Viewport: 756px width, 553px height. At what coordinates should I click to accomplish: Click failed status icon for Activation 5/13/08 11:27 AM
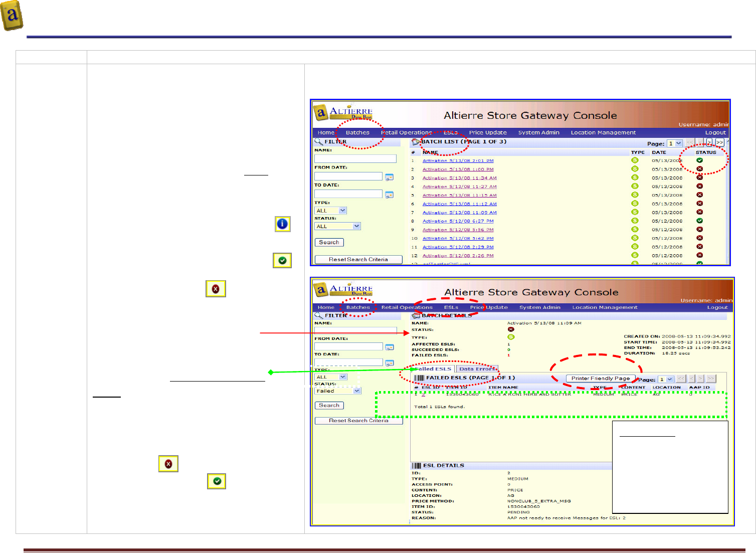pyautogui.click(x=699, y=186)
